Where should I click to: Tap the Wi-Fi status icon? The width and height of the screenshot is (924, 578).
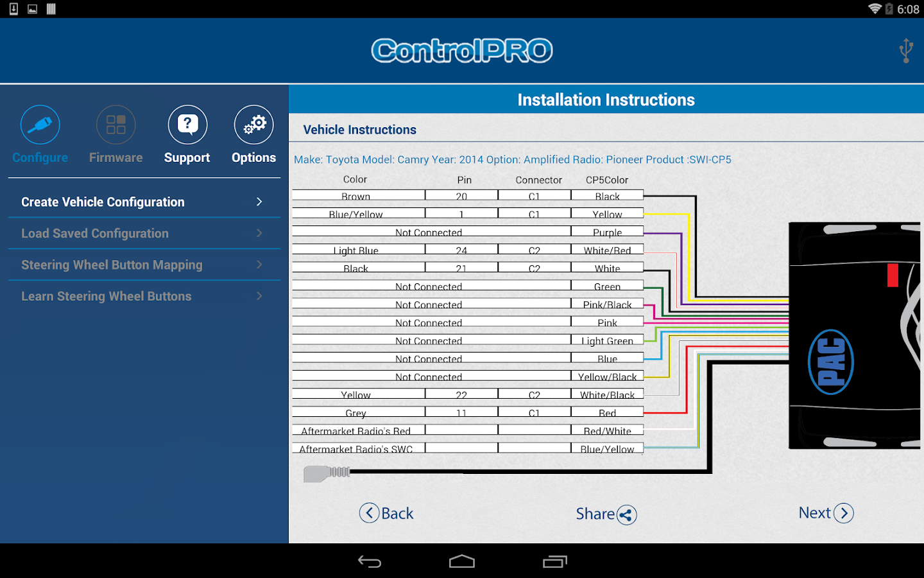coord(875,9)
